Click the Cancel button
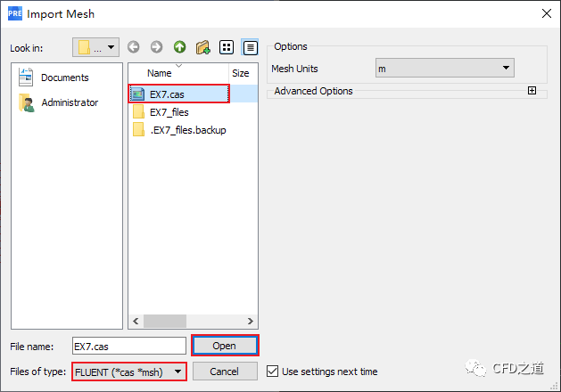 pos(225,372)
